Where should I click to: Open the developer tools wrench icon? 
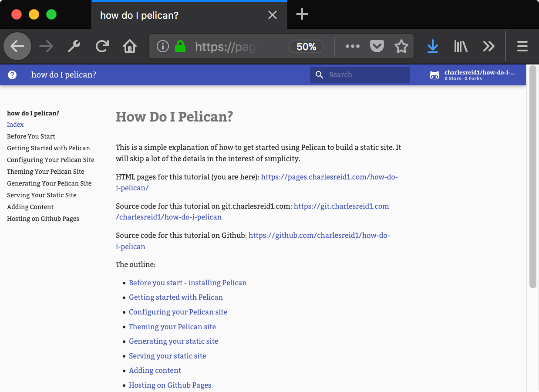[74, 46]
